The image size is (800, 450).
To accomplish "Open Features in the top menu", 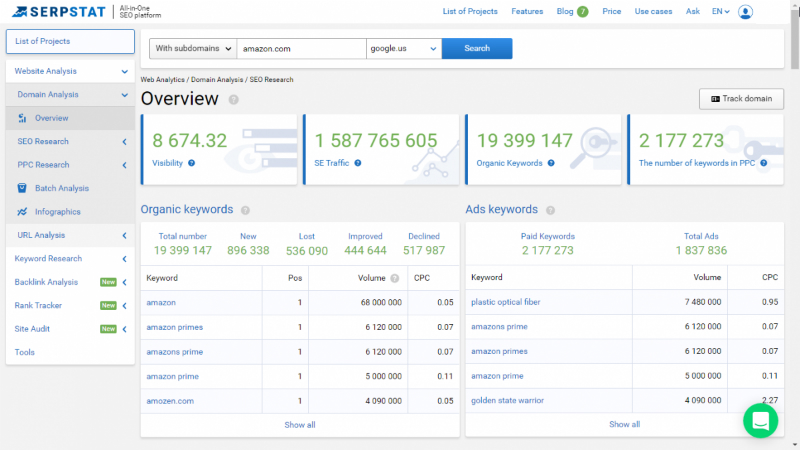I will 527,12.
